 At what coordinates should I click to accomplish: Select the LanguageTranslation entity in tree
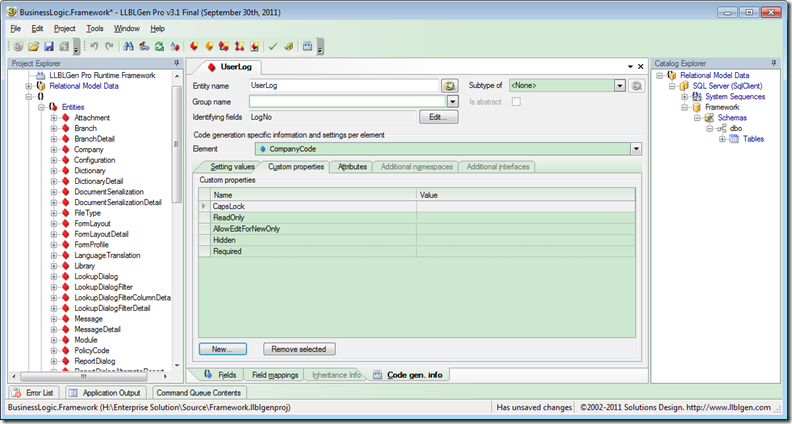[107, 256]
